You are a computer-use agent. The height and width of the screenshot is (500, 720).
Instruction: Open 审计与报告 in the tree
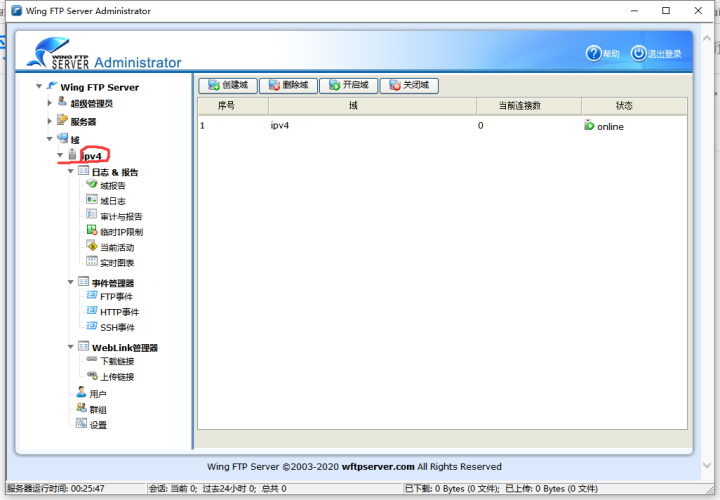pyautogui.click(x=121, y=217)
